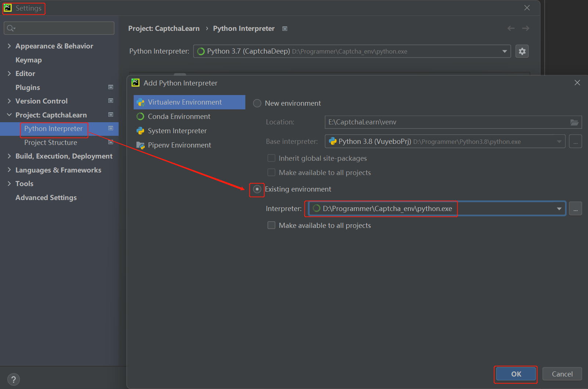Click the search magnifier icon in Settings
The height and width of the screenshot is (389, 588).
point(11,28)
